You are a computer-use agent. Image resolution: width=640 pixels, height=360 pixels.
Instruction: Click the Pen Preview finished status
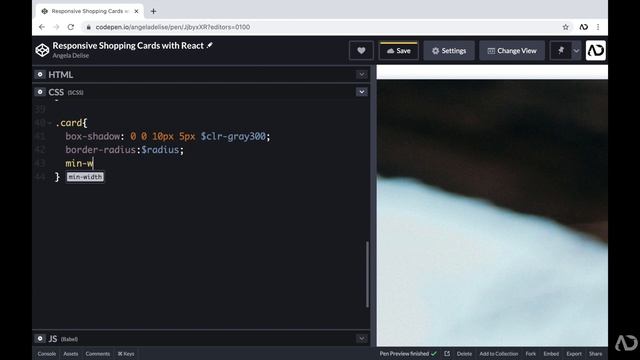tap(408, 353)
